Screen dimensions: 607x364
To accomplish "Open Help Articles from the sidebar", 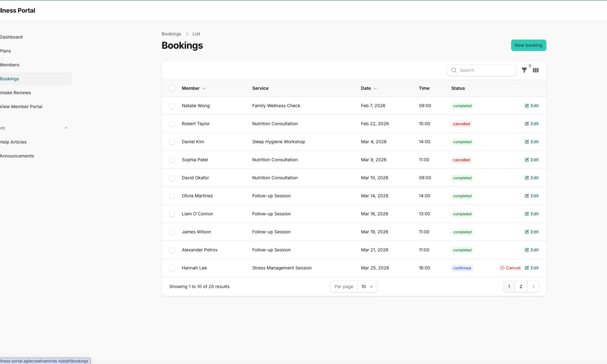I will coord(13,142).
